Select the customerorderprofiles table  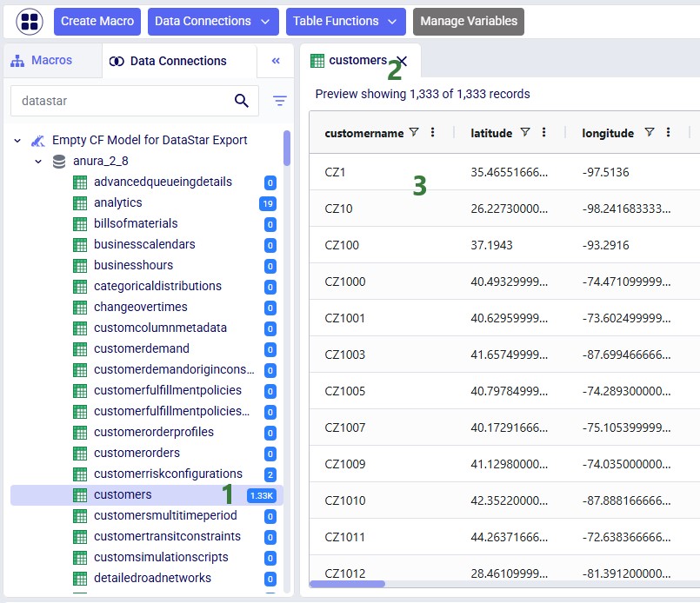[154, 432]
